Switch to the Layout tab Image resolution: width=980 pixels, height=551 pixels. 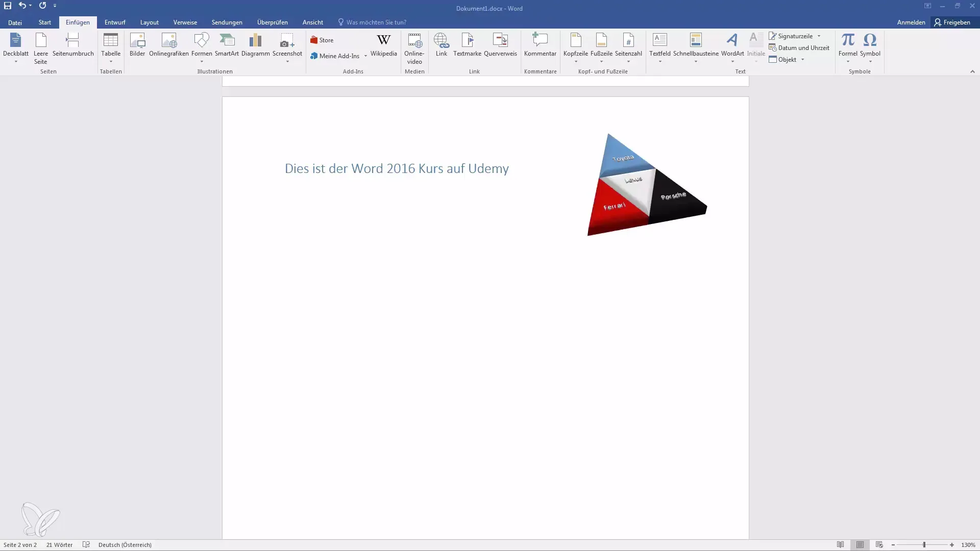click(150, 22)
